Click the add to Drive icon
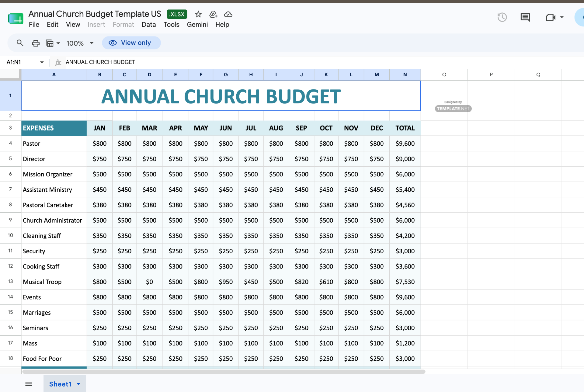Viewport: 584px width, 392px height. tap(213, 14)
